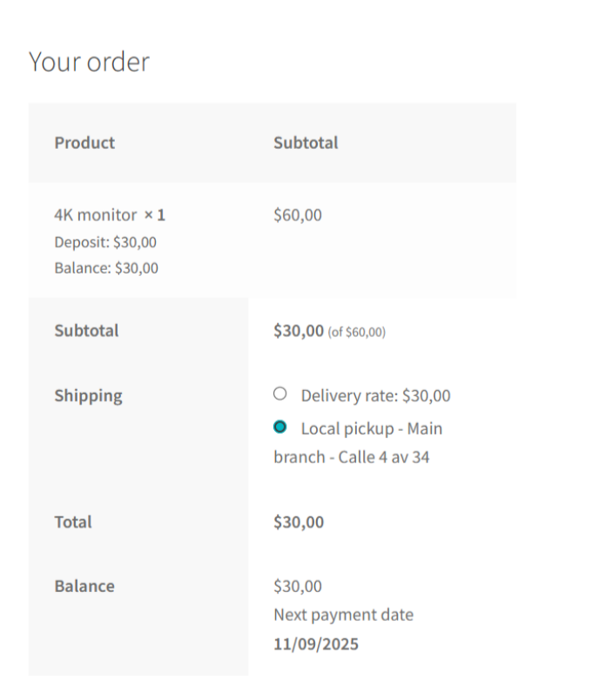
Task: Click the "Delivery rate: $30,00" label text
Action: point(375,396)
